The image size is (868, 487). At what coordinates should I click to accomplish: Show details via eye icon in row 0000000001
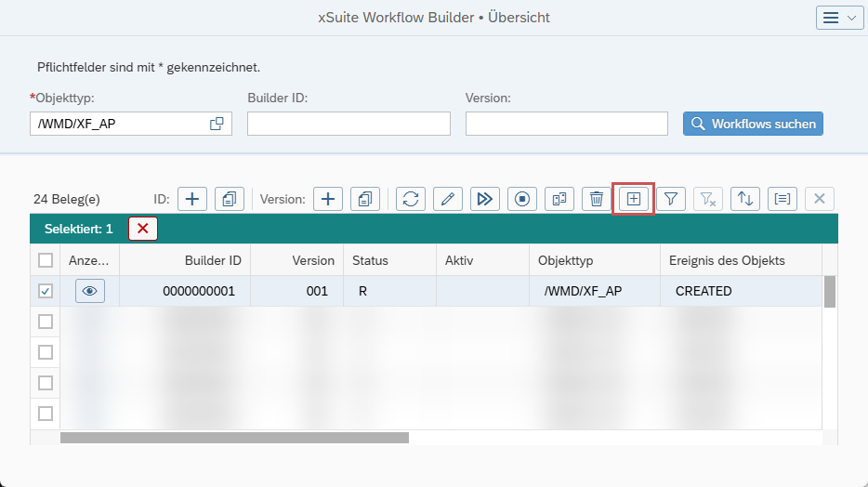point(89,291)
